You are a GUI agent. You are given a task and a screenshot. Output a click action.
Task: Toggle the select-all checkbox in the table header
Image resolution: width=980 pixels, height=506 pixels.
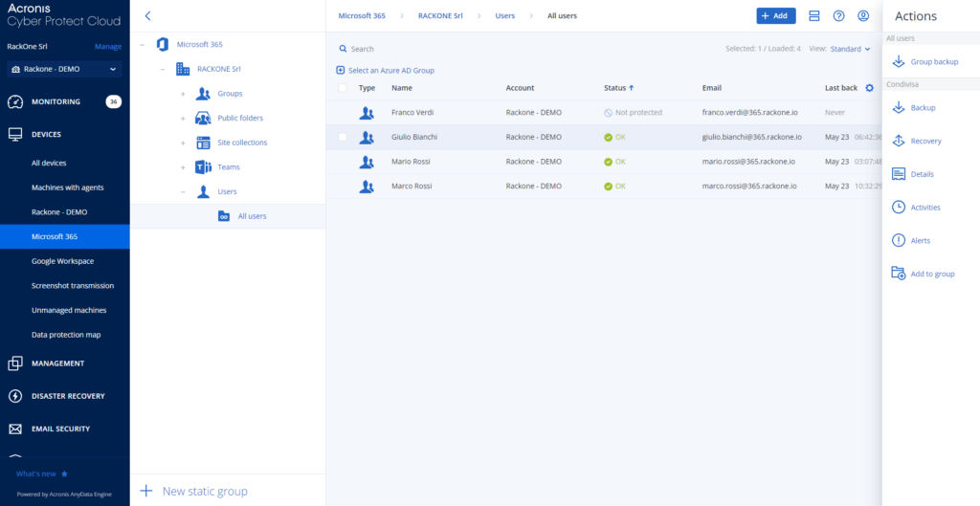coord(342,88)
